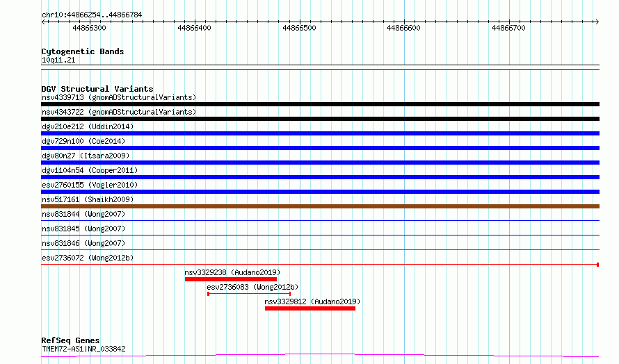619x364 pixels.
Task: Open variant nsv4343722 (gnomADStructuralVariants) label
Action: pyautogui.click(x=119, y=112)
